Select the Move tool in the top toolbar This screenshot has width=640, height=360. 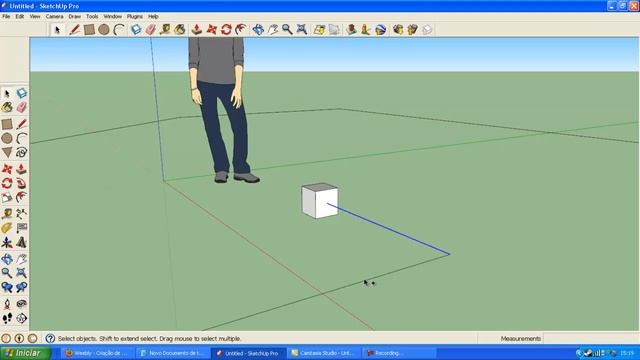[211, 29]
